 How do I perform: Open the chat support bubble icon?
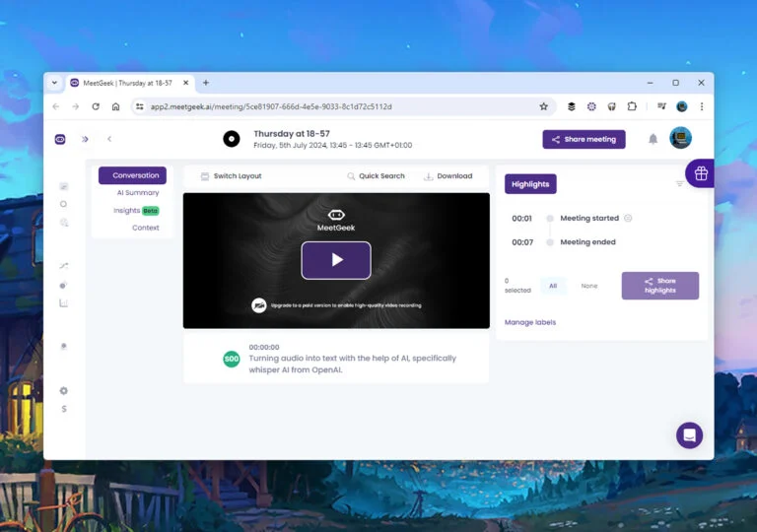coord(689,435)
